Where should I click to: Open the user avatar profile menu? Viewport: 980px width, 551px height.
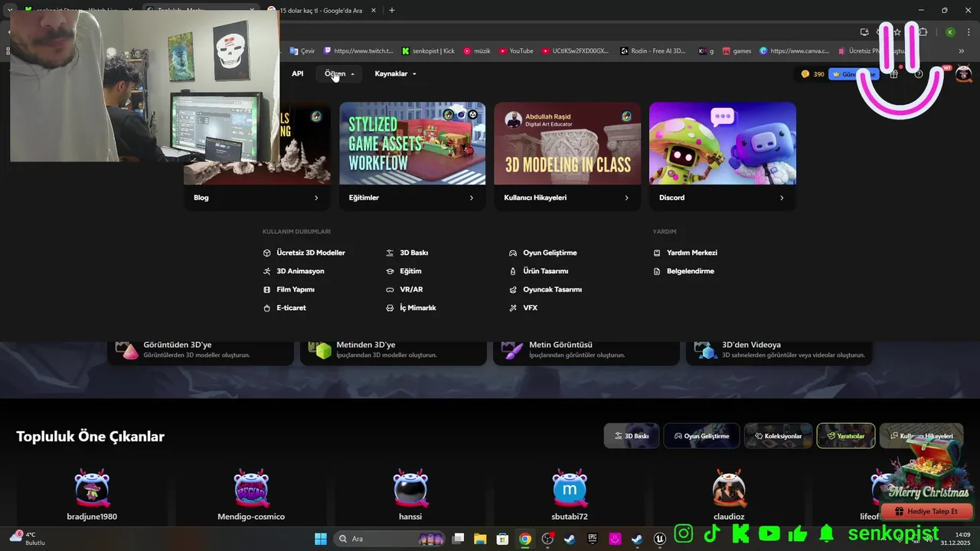pyautogui.click(x=963, y=74)
